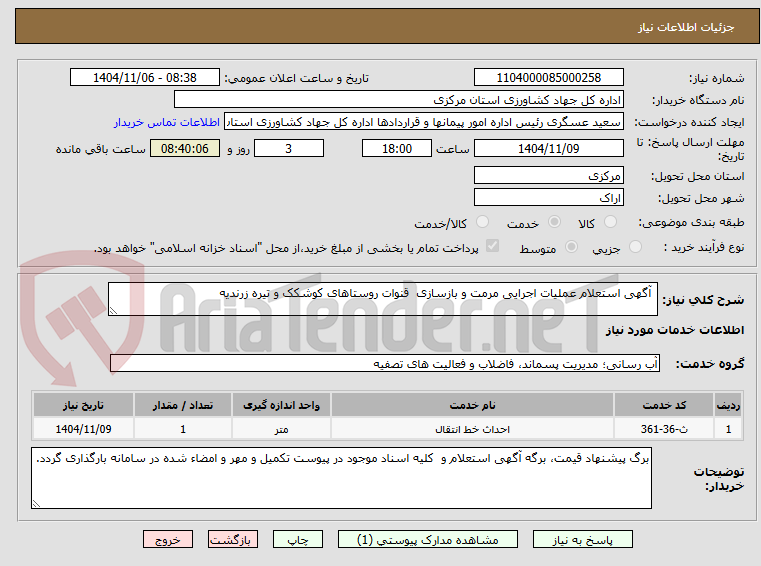This screenshot has width=761, height=566.
Task: Click the unit cell متر
Action: (x=281, y=429)
